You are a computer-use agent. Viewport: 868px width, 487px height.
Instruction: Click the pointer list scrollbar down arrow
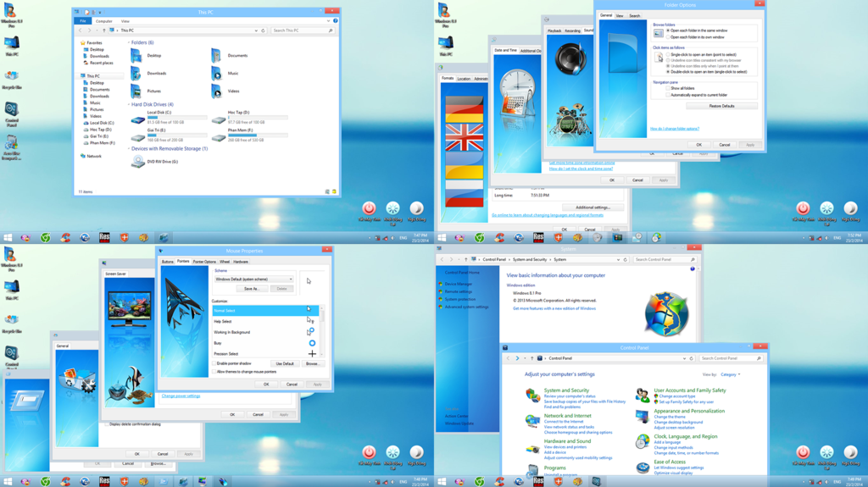click(x=322, y=355)
